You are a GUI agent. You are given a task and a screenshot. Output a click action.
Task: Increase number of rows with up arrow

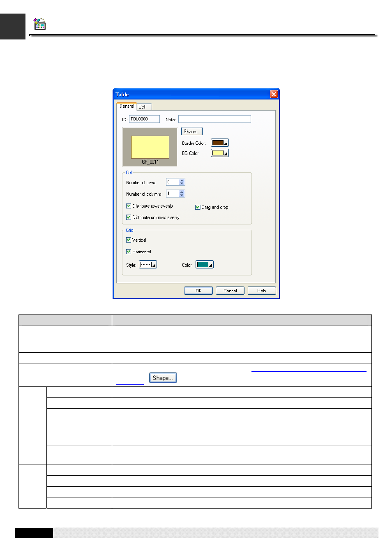click(x=182, y=180)
